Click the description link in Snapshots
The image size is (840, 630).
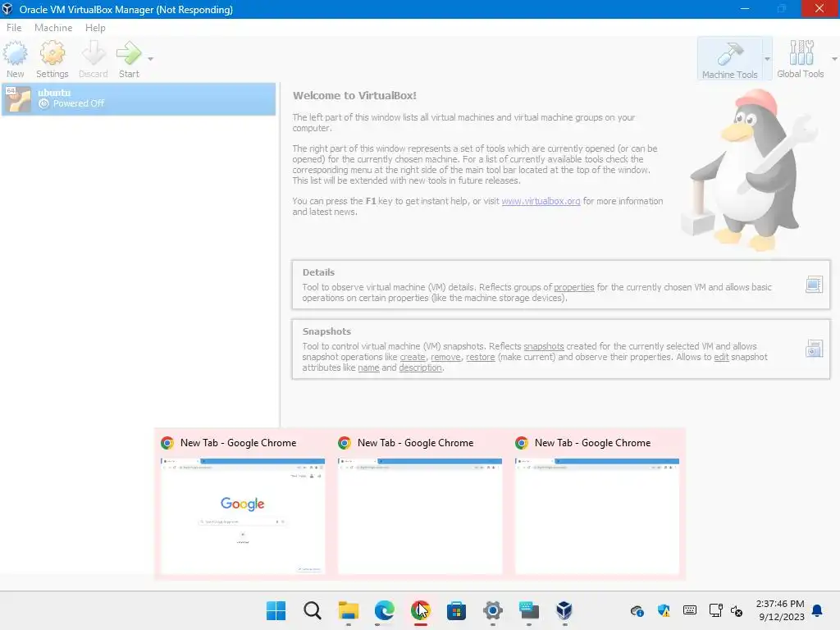click(x=420, y=367)
